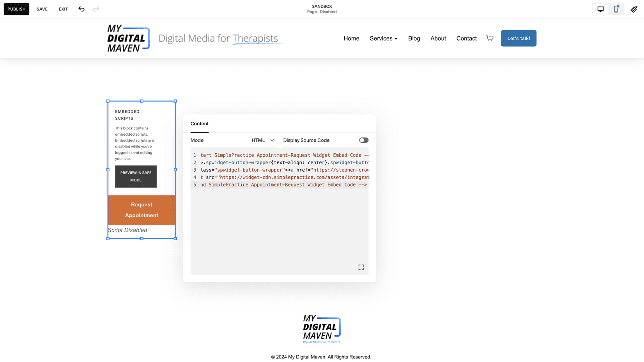Viewport: 644px width, 362px height.
Task: Click the My Digital Maven header logo
Action: tap(128, 38)
